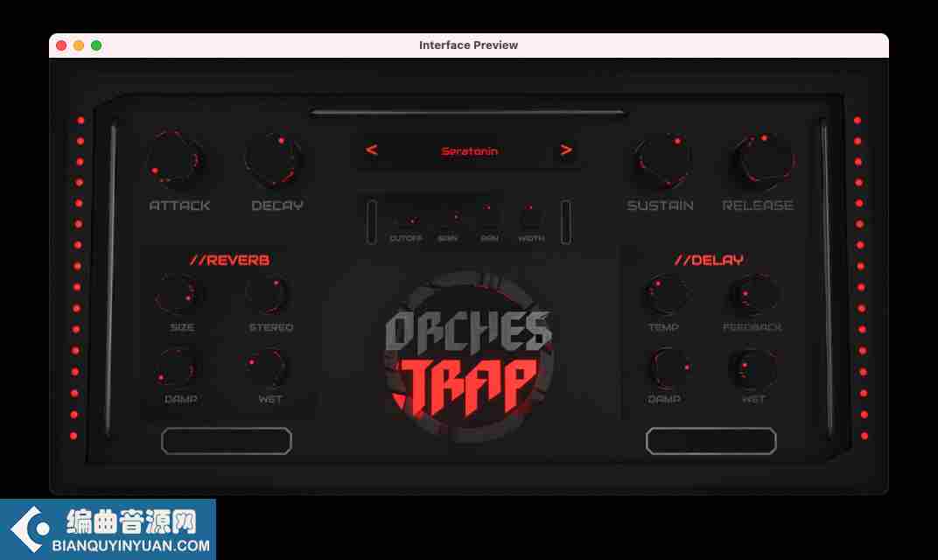Screen dimensions: 938x560
Task: Adjust the Release knob
Action: (x=765, y=160)
